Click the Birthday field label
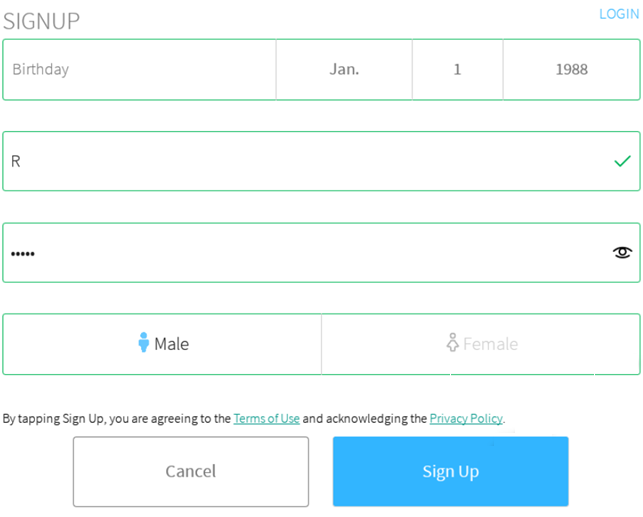This screenshot has width=643, height=517. 40,70
